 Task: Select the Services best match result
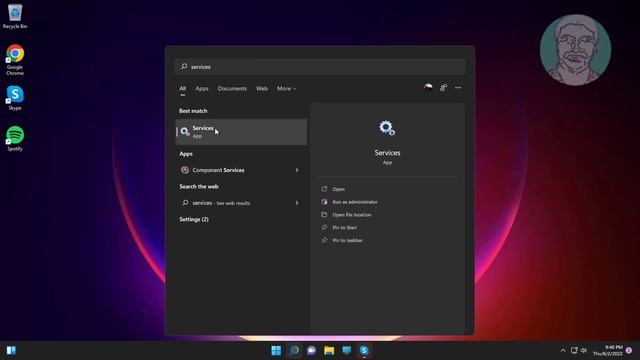coord(241,132)
